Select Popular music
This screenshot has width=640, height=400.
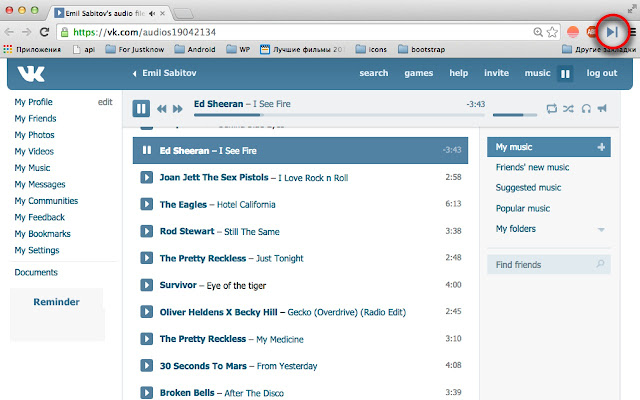(523, 209)
